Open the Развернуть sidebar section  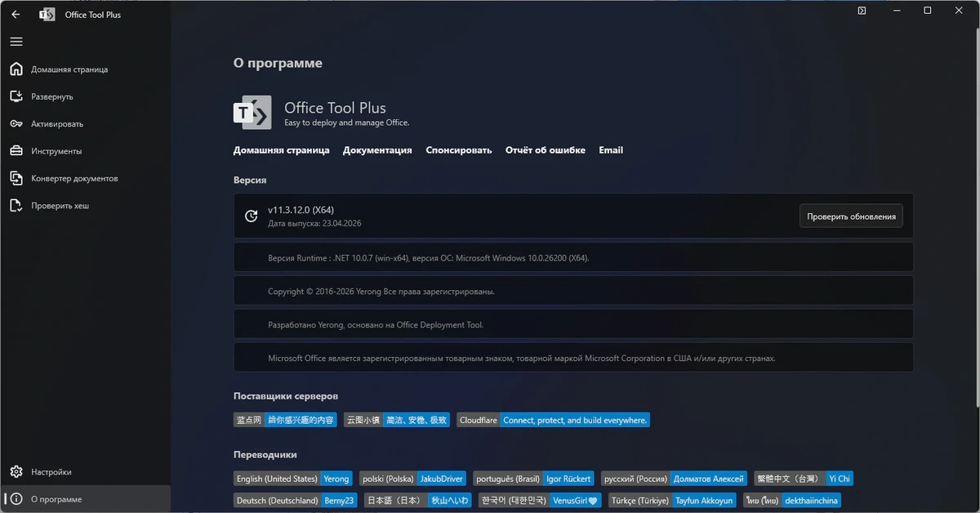[x=85, y=96]
